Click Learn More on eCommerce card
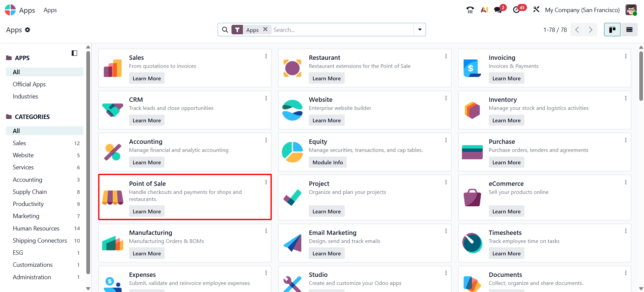The image size is (644, 292). point(507,211)
